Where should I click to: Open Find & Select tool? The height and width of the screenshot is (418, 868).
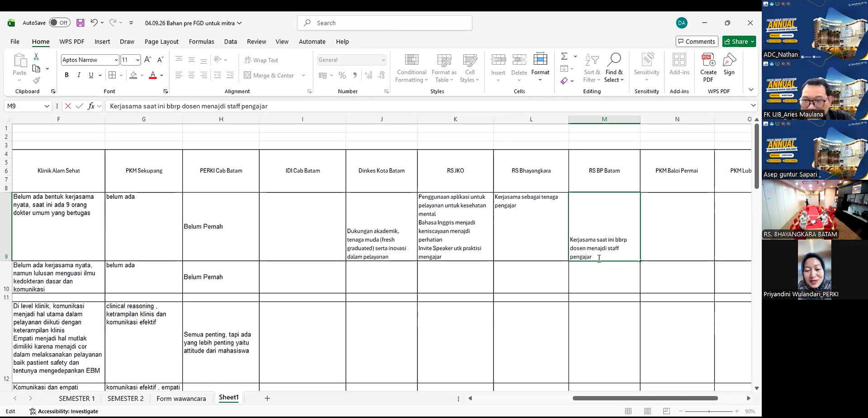tap(614, 69)
